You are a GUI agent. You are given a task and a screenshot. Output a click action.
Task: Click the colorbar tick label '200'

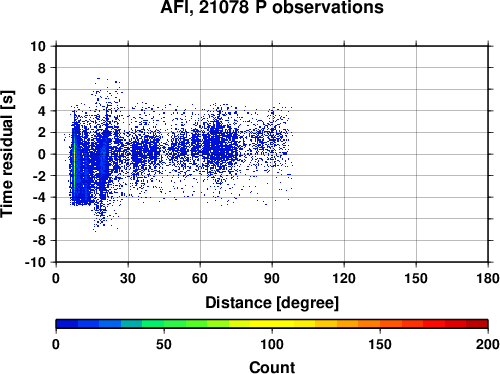[488, 344]
